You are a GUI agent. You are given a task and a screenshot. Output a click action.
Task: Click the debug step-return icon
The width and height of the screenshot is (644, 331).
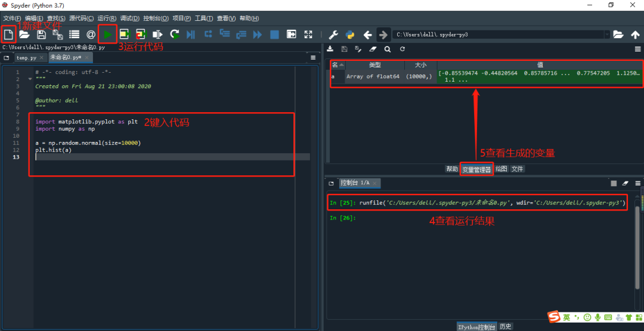241,35
